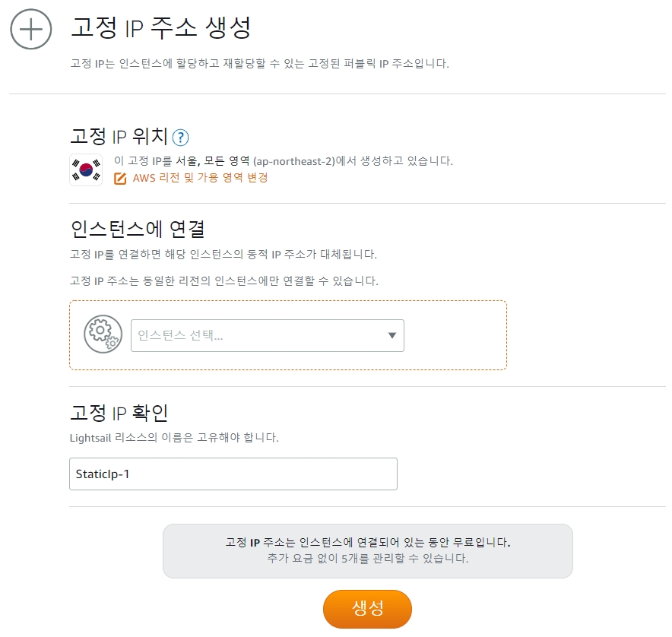Screen dimensions: 672x637
Task: Click the 고정 IP 주소 생성 page title
Action: 160,28
